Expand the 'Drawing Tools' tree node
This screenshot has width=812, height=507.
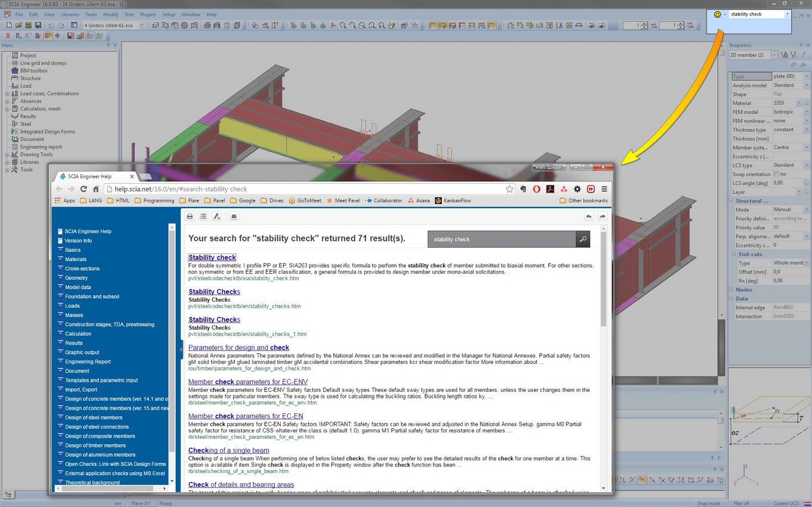click(x=7, y=154)
